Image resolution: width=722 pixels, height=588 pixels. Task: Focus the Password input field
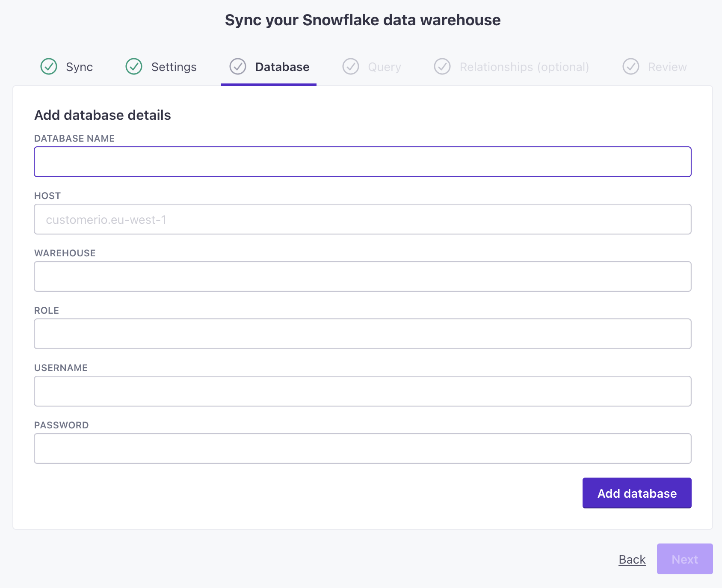coord(363,448)
